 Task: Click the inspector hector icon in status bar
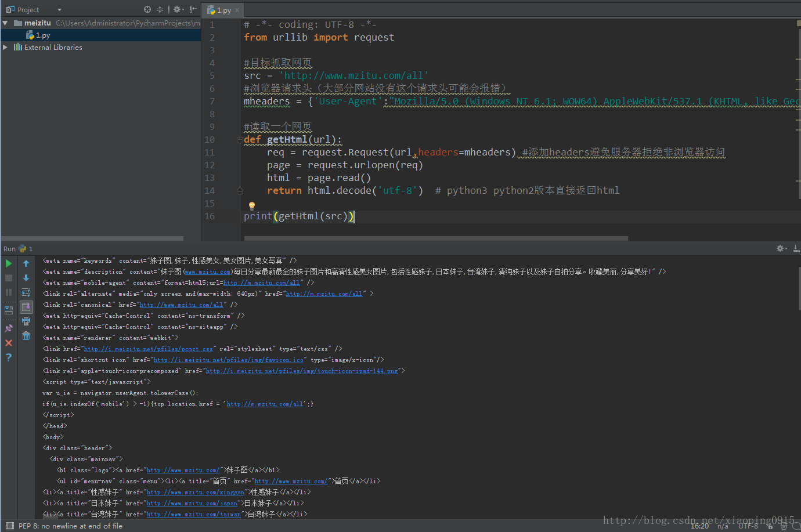(x=784, y=526)
